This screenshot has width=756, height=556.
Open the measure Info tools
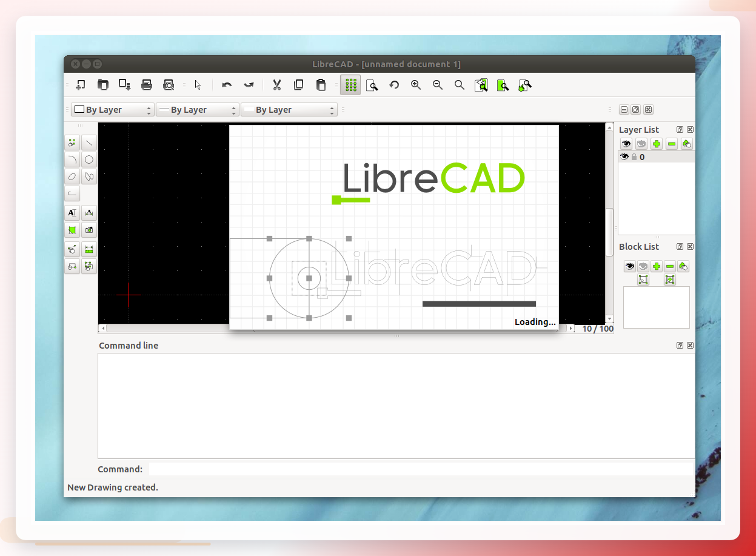click(x=89, y=249)
